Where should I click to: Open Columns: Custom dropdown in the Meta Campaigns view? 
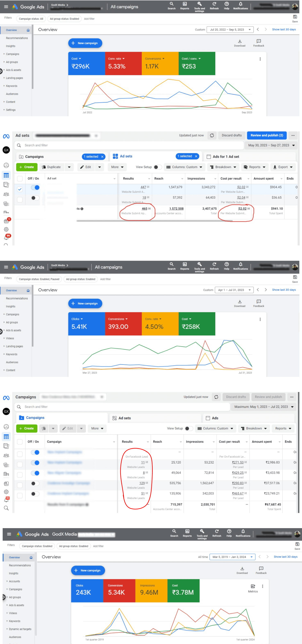215,428
